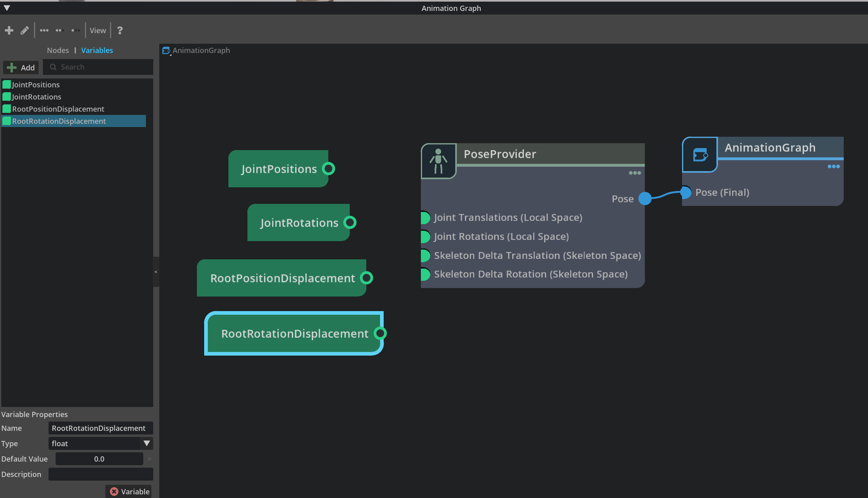This screenshot has height=498, width=868.
Task: Click the Joint Rotations (Local Space) input pin
Action: (425, 237)
